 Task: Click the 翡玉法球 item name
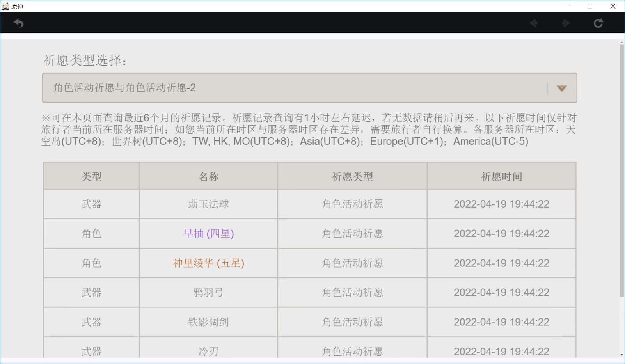point(208,204)
